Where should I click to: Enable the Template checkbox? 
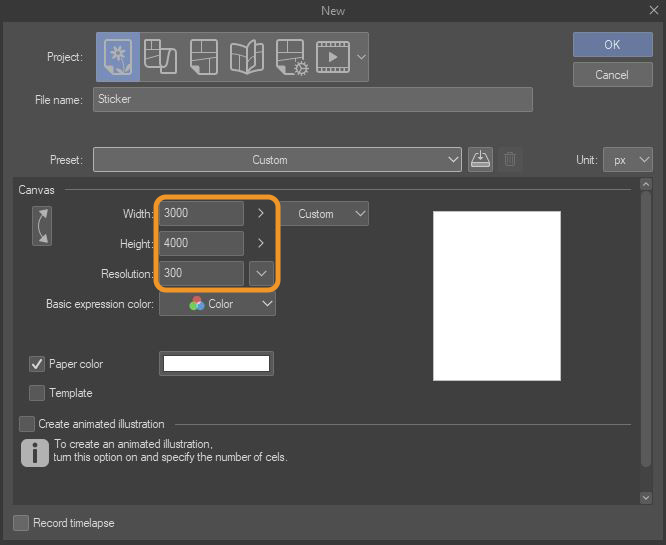(x=37, y=393)
